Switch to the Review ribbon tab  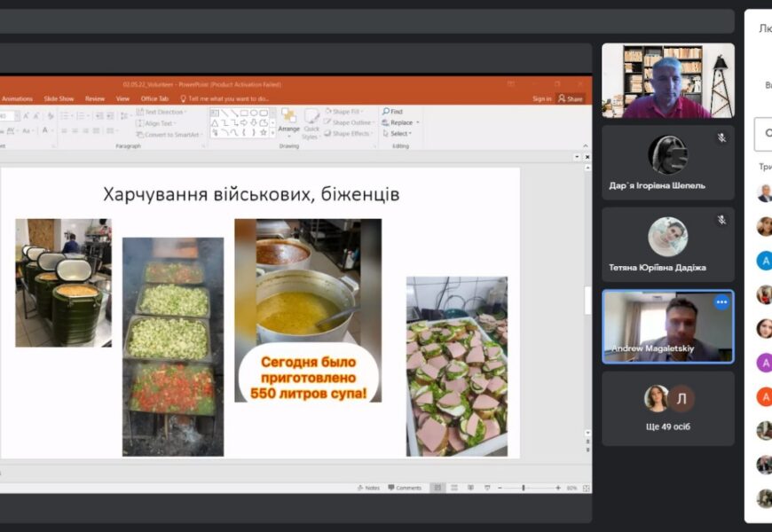coord(95,98)
